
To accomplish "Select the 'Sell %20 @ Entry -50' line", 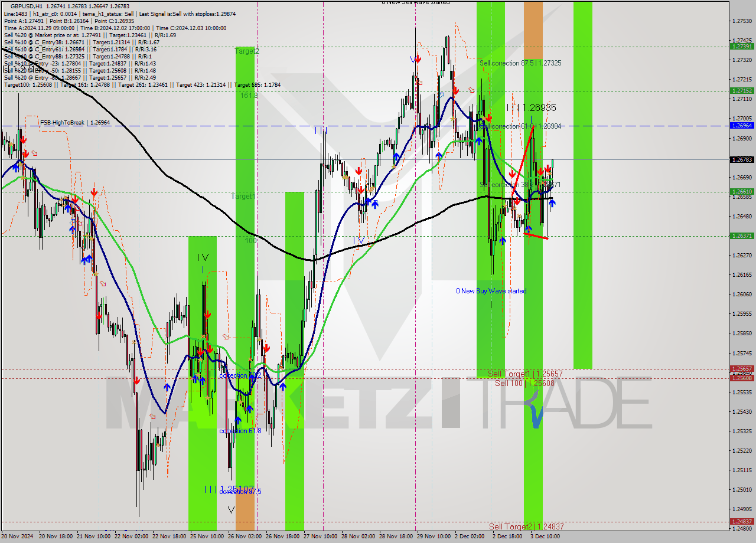I will (80, 71).
